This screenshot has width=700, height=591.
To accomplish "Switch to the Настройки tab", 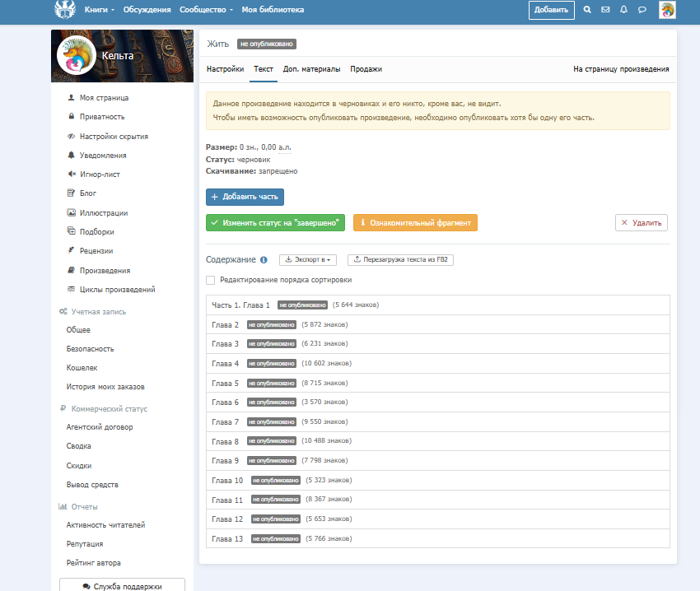I will point(225,69).
